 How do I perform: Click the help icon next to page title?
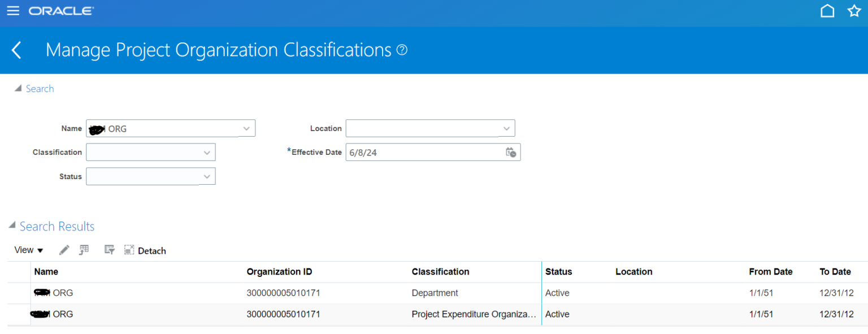(402, 50)
